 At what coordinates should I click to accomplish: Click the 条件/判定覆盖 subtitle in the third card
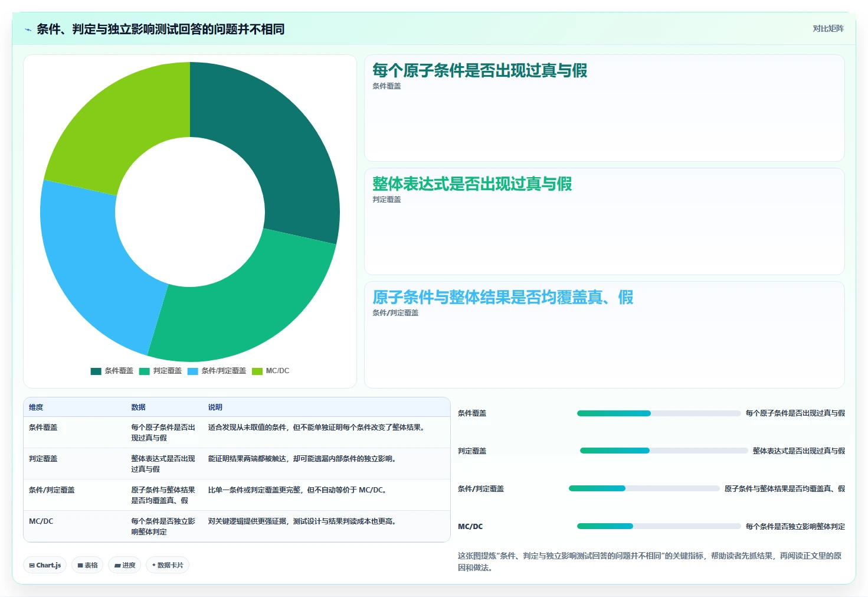click(x=395, y=313)
